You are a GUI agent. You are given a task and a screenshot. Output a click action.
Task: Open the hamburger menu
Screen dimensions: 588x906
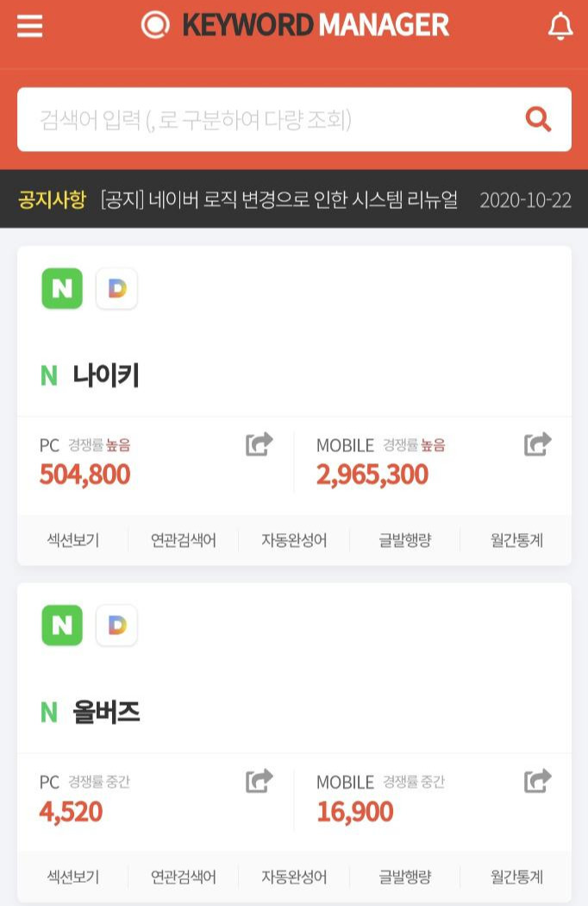(29, 26)
